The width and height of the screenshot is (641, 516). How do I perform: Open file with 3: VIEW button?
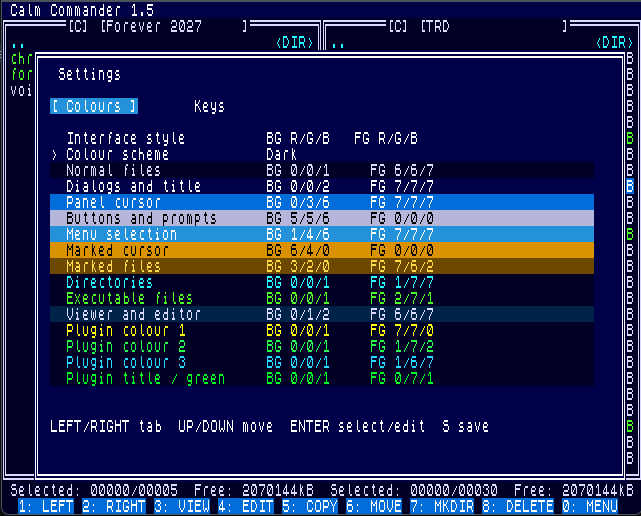182,506
